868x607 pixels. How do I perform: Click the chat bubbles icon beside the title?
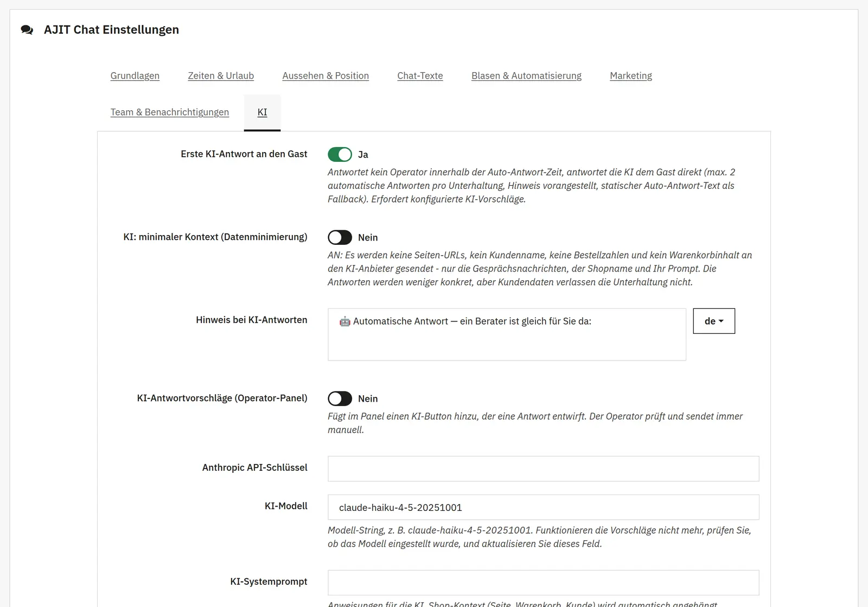(27, 30)
